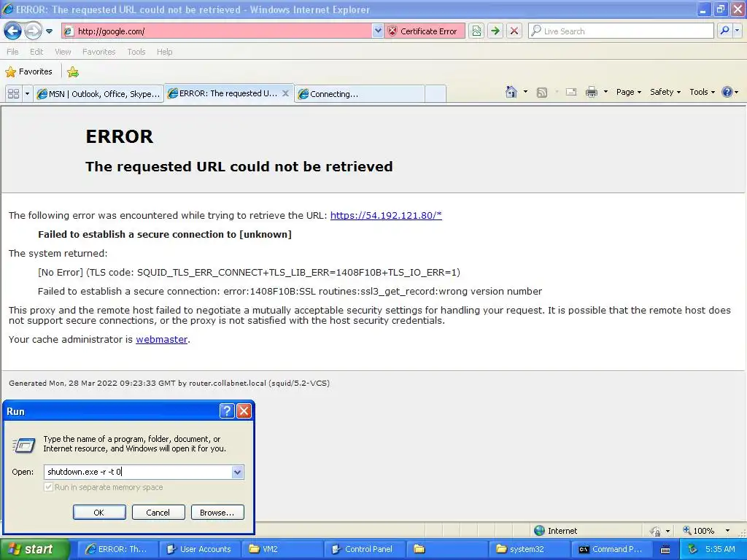
Task: Expand the tab list dropdown arrow
Action: tap(27, 94)
